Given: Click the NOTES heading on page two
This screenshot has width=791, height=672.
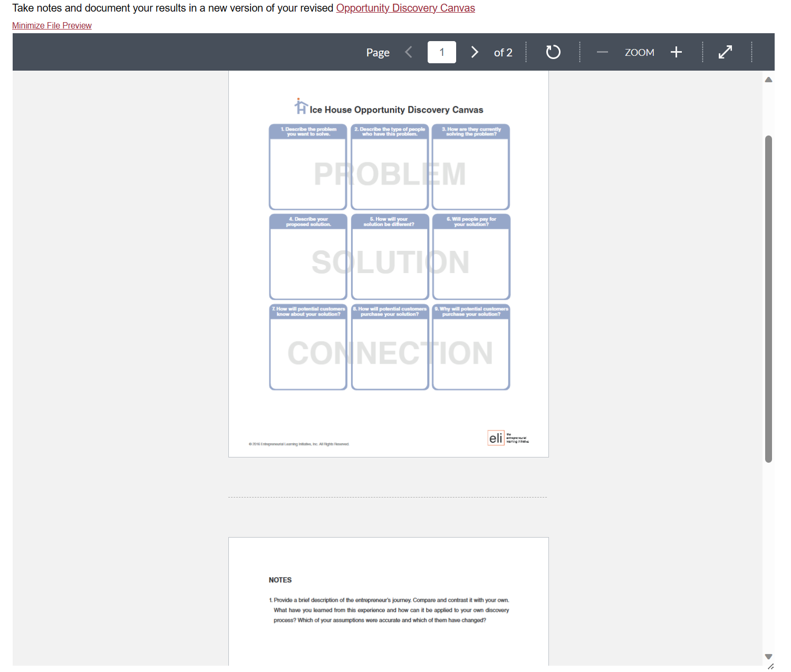Looking at the screenshot, I should [280, 580].
